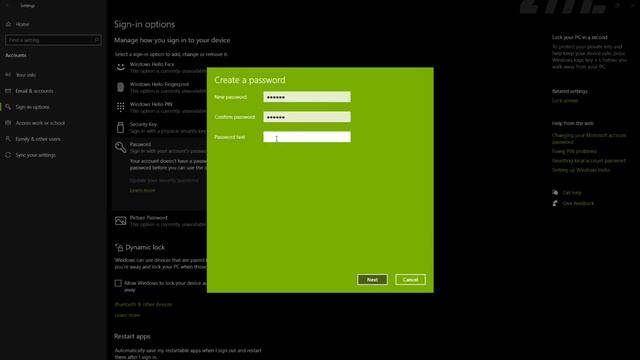Click the Give feedback person icon
640x360 pixels.
[555, 203]
